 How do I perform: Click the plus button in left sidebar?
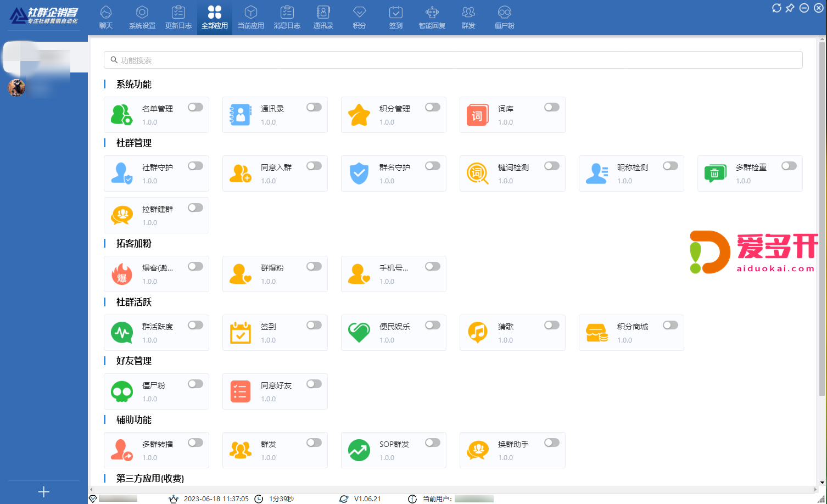(x=44, y=492)
